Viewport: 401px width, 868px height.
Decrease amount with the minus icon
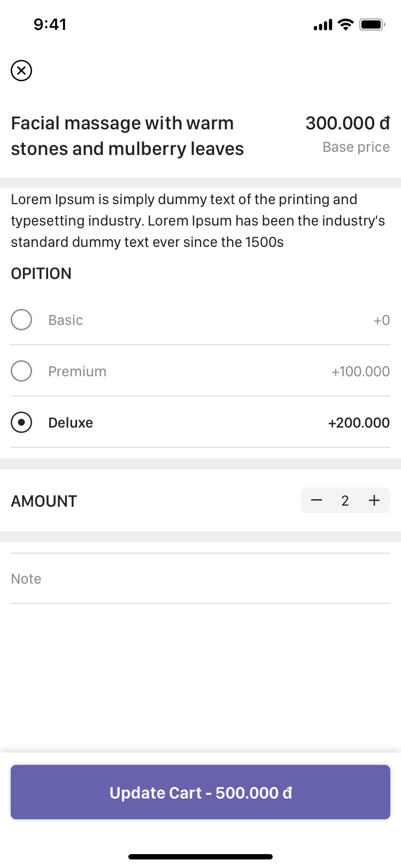click(x=317, y=500)
